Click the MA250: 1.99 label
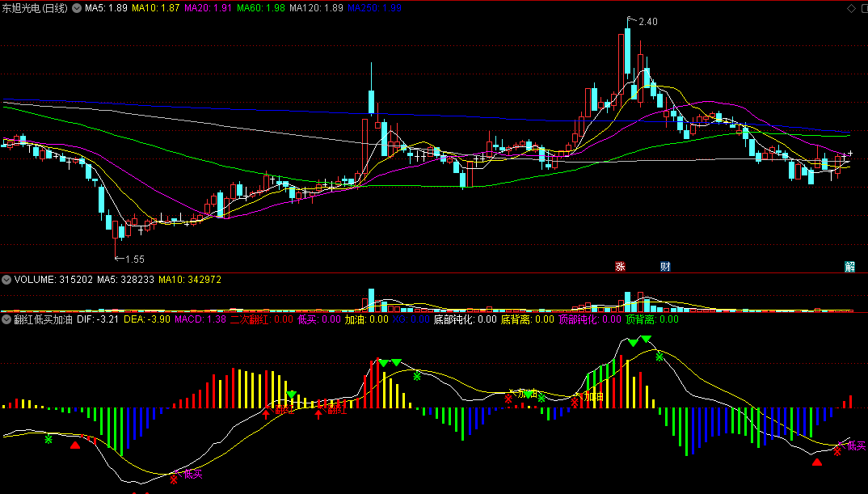Image resolution: width=868 pixels, height=494 pixels. coord(375,8)
